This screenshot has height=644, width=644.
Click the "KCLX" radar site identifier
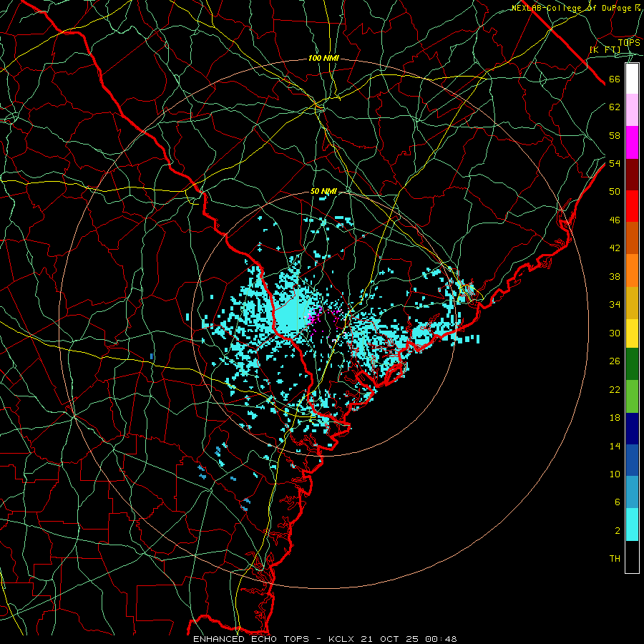(342, 639)
